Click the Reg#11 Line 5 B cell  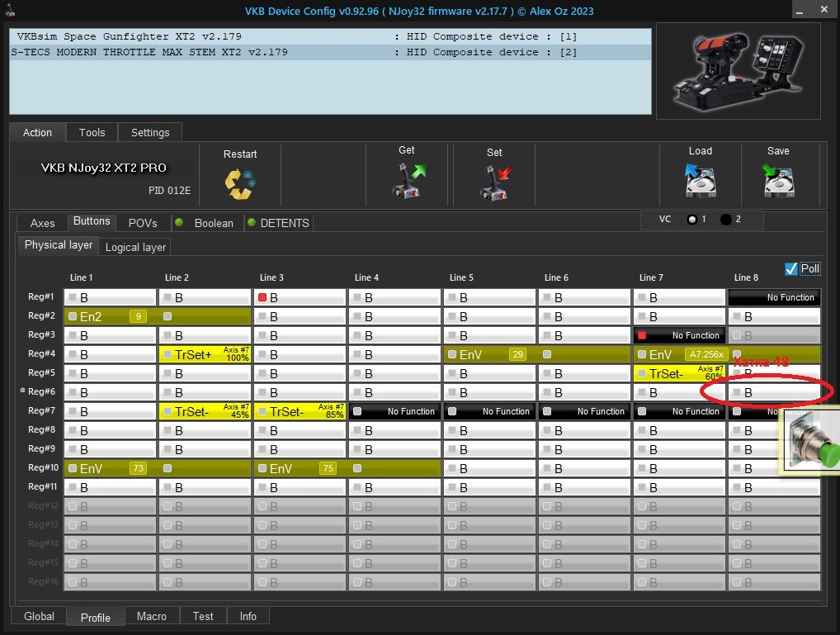pyautogui.click(x=489, y=487)
